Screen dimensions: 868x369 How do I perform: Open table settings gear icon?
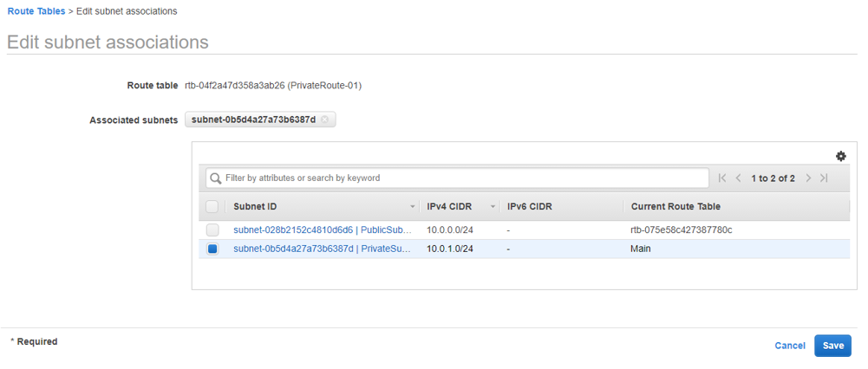click(840, 156)
